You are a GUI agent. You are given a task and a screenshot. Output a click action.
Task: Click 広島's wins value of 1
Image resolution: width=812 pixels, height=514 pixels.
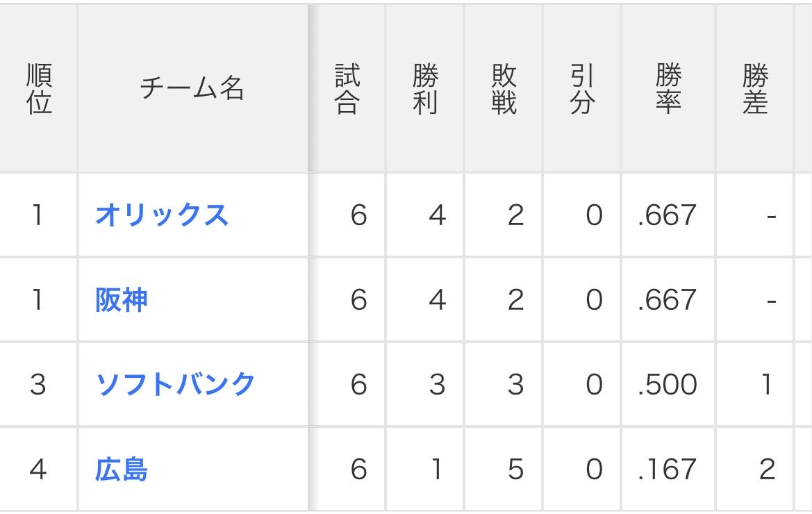click(x=437, y=470)
